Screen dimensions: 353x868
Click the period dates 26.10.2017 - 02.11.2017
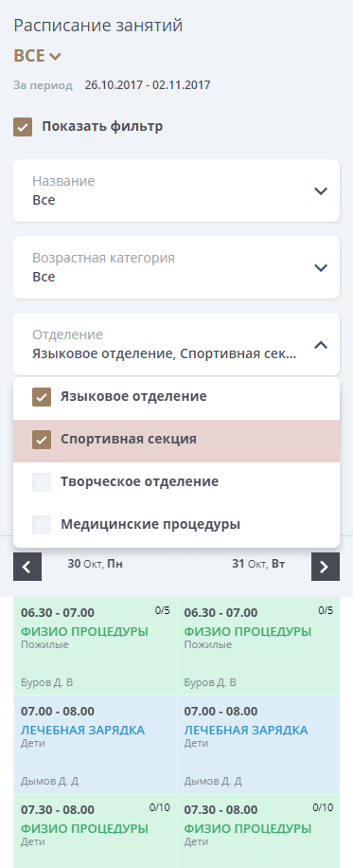[148, 85]
